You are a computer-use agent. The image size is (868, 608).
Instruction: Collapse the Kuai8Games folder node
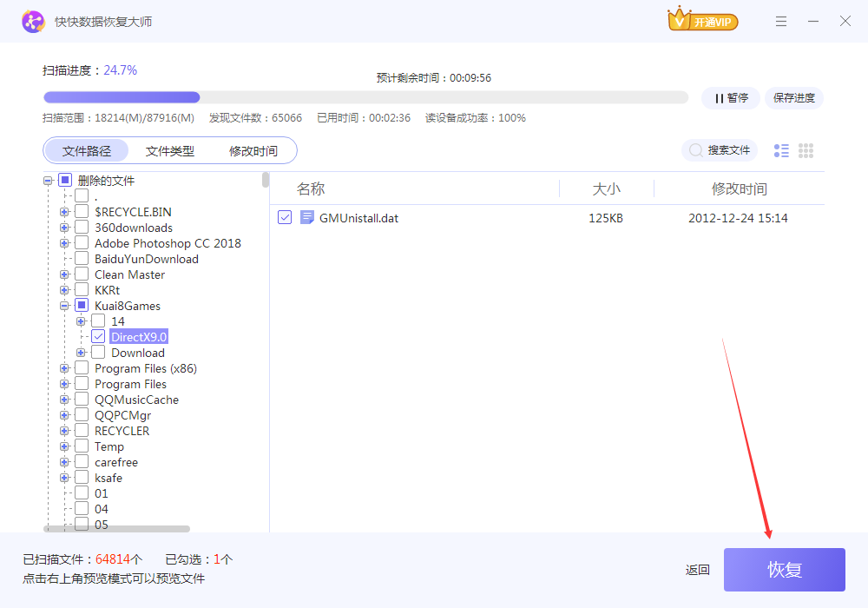click(64, 306)
